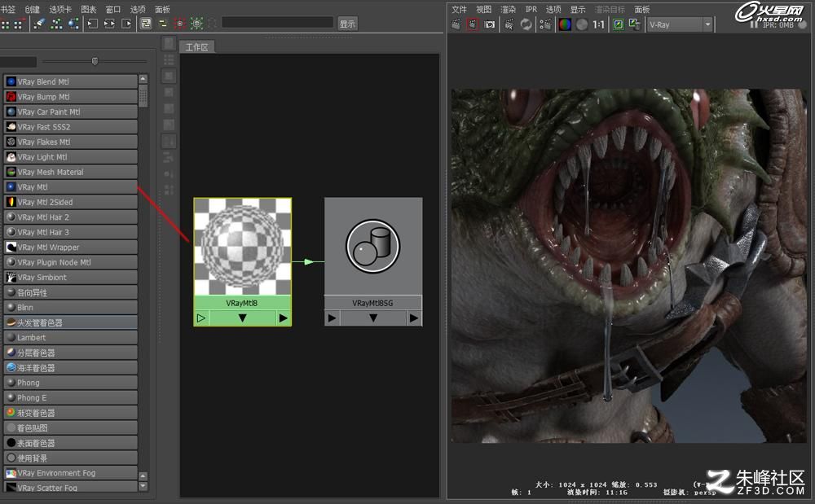
Task: Show input and output connections icon
Action: 109,24
